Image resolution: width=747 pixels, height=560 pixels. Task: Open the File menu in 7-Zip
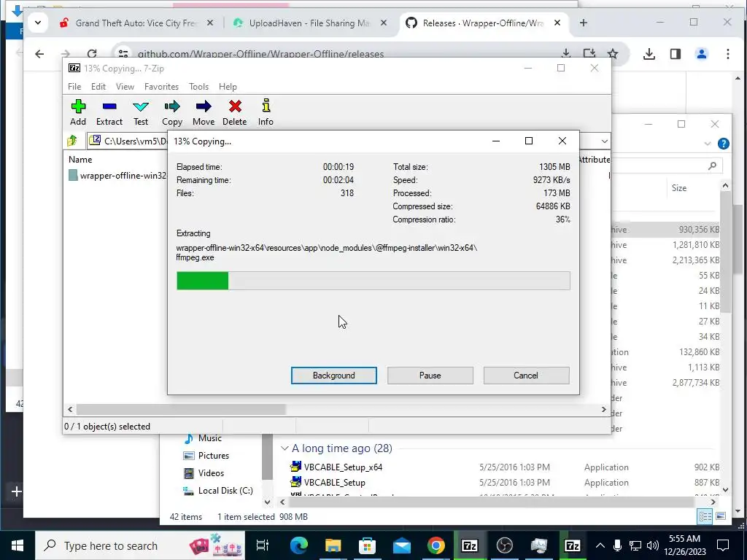[x=74, y=87]
